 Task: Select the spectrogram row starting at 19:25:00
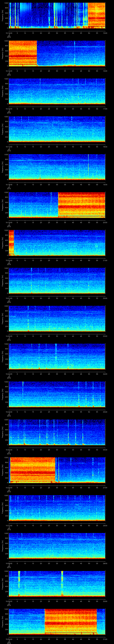[x=57, y=432]
